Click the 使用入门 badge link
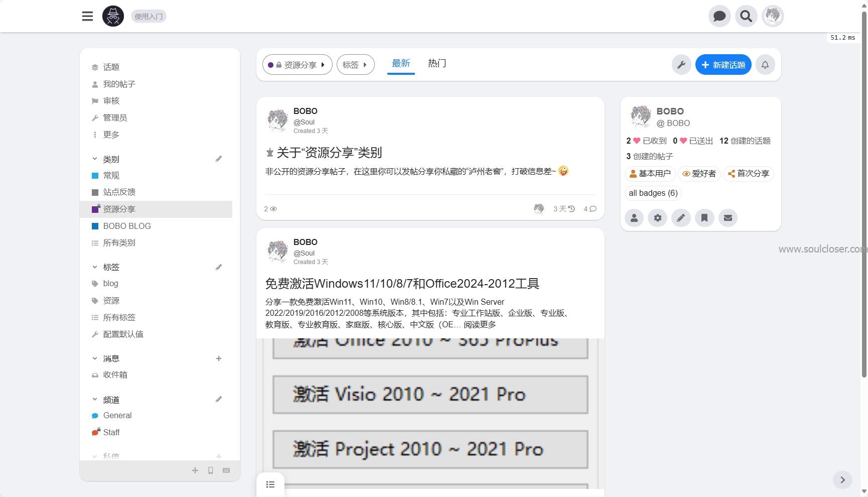This screenshot has width=868, height=497. point(149,16)
